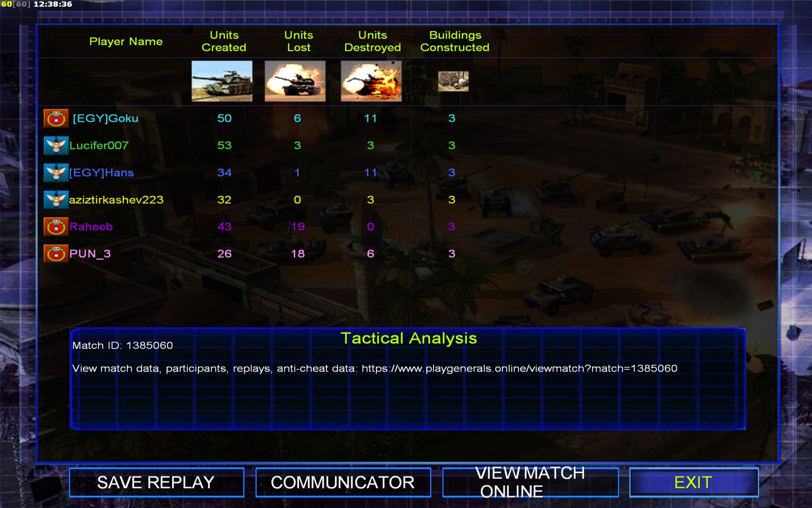812x508 pixels.
Task: Select player name [EGY]Goku
Action: click(105, 119)
